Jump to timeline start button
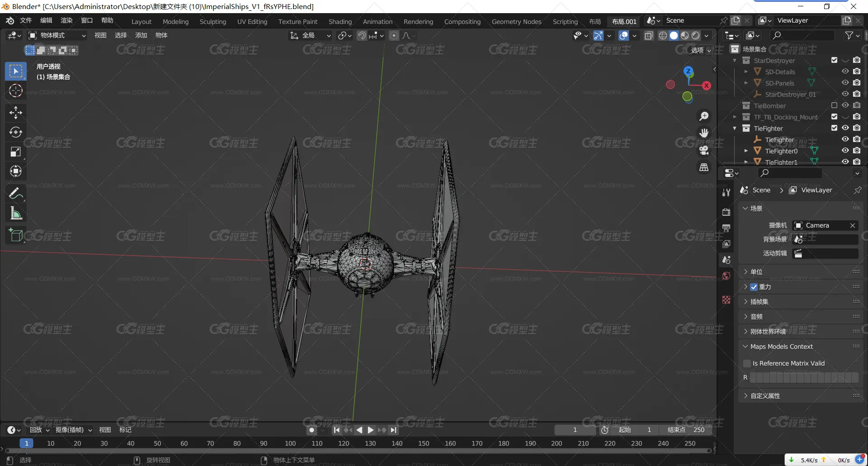The image size is (868, 466). pos(336,430)
